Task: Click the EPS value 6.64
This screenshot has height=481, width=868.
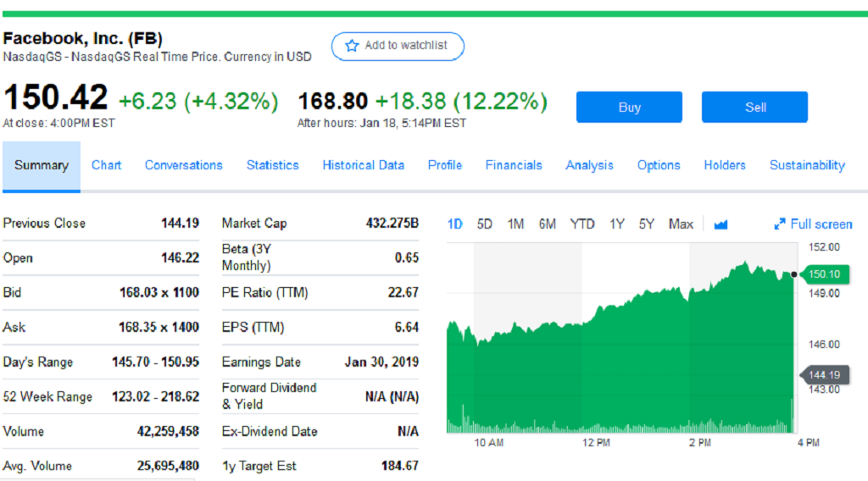Action: [406, 328]
